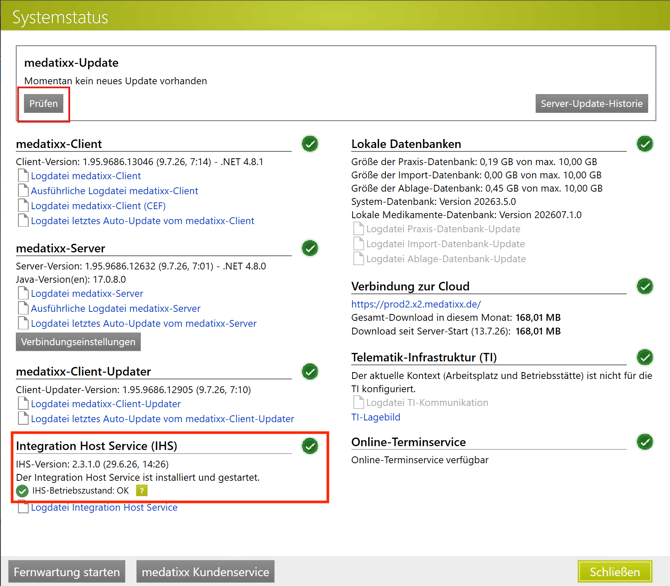Viewport: 670px width, 586px height.
Task: Click 'Größe der Praxis-Datenbank: 0,19 GB' line
Action: pos(474,162)
